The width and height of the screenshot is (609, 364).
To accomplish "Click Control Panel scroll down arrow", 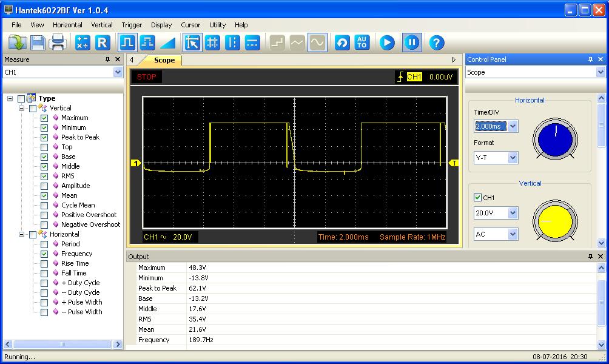I will pos(601,243).
